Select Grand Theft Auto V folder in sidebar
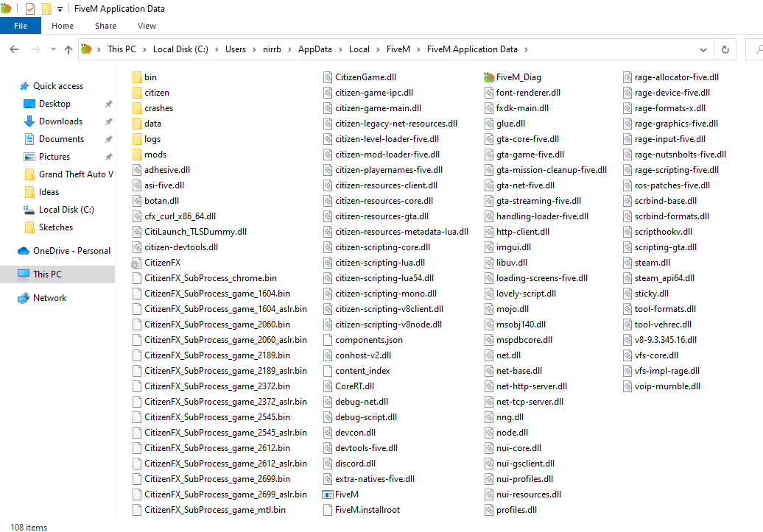The image size is (763, 532). (x=76, y=174)
